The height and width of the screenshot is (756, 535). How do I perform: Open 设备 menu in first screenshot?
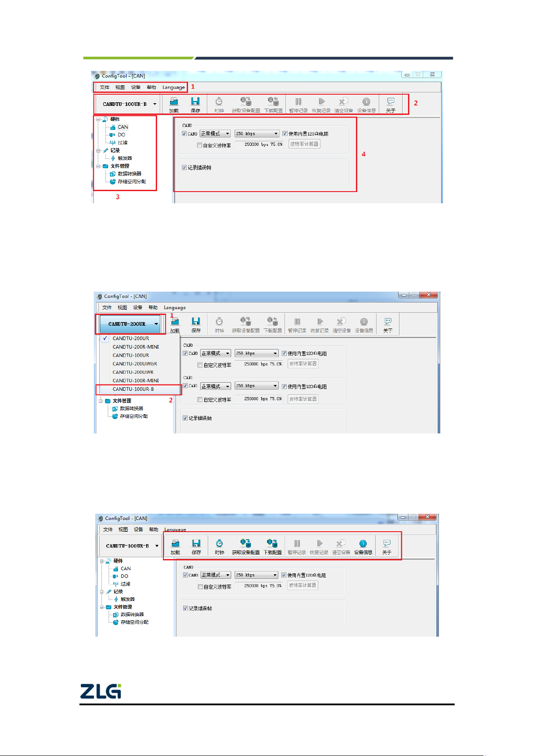coord(136,87)
